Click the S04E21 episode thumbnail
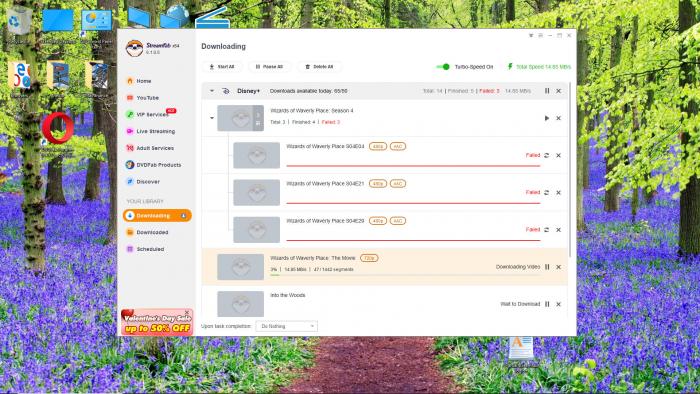 click(x=257, y=192)
